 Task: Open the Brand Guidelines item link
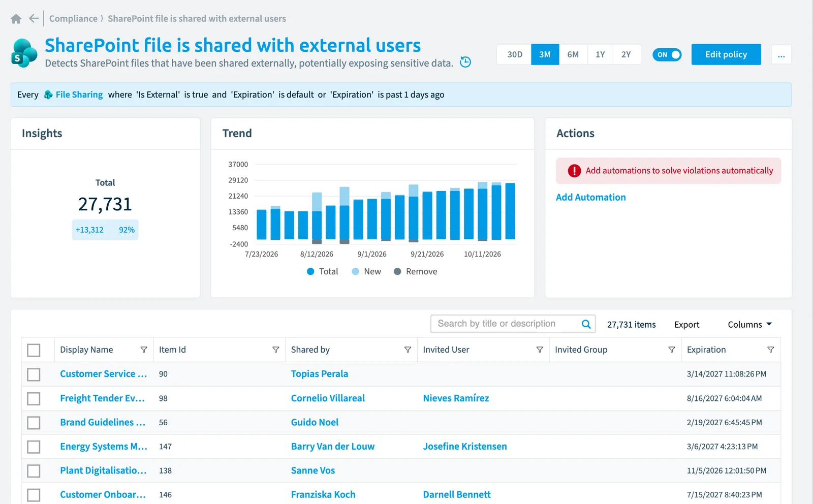tap(103, 422)
